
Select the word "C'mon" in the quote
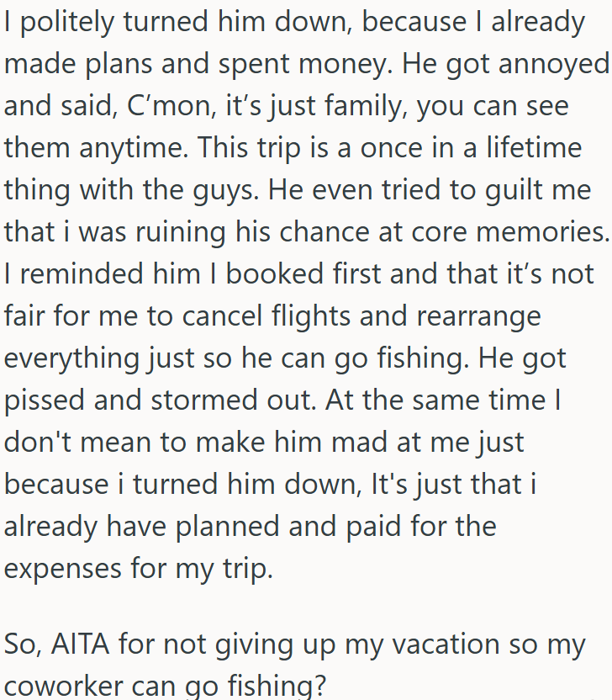[x=168, y=106]
